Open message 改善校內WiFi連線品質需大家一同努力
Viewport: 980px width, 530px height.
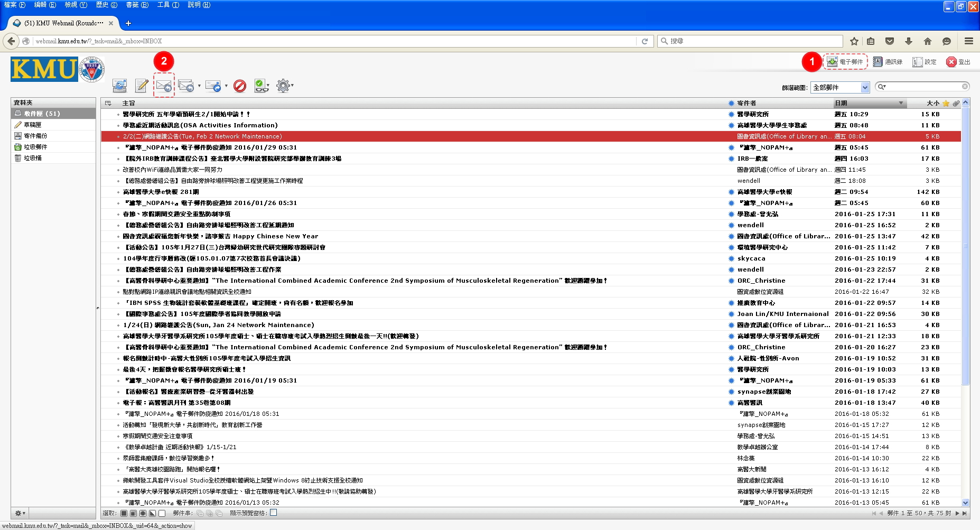click(x=173, y=170)
